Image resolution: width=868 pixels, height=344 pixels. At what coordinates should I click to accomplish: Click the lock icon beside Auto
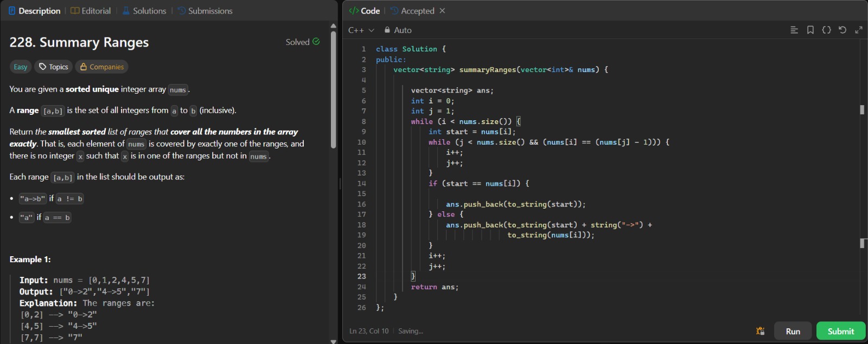[x=387, y=30]
